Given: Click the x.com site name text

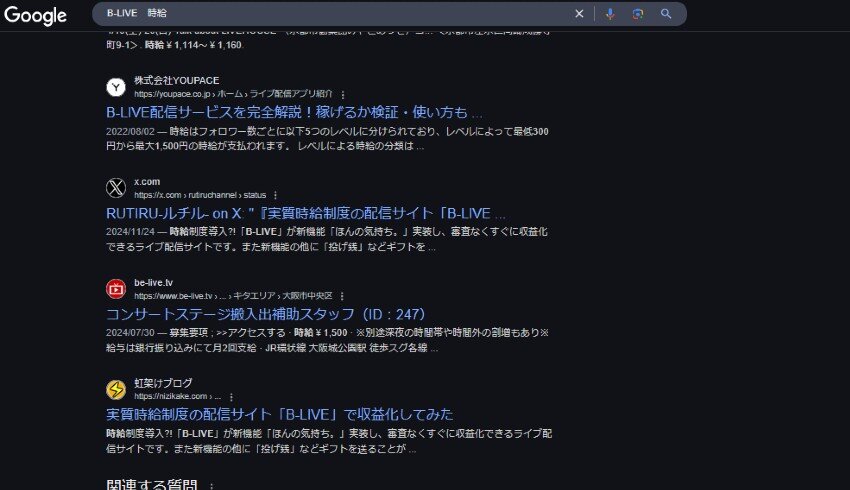Looking at the screenshot, I should [x=147, y=182].
